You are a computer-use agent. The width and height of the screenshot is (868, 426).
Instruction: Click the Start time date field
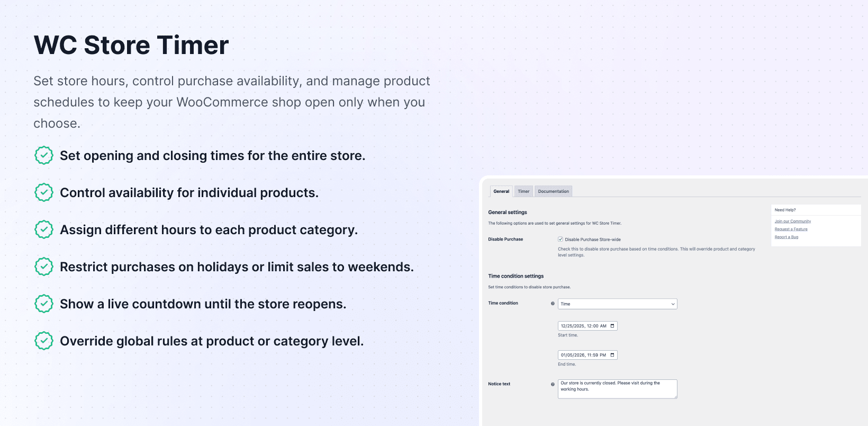[583, 326]
